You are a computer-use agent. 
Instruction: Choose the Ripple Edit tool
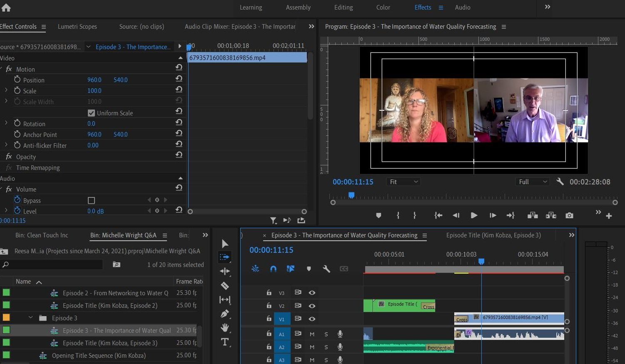[x=225, y=272]
